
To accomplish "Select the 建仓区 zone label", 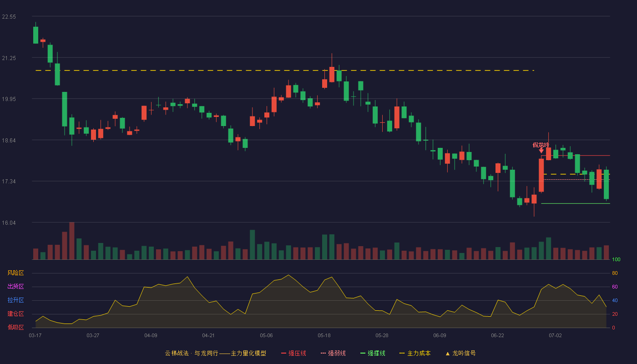I will point(15,314).
